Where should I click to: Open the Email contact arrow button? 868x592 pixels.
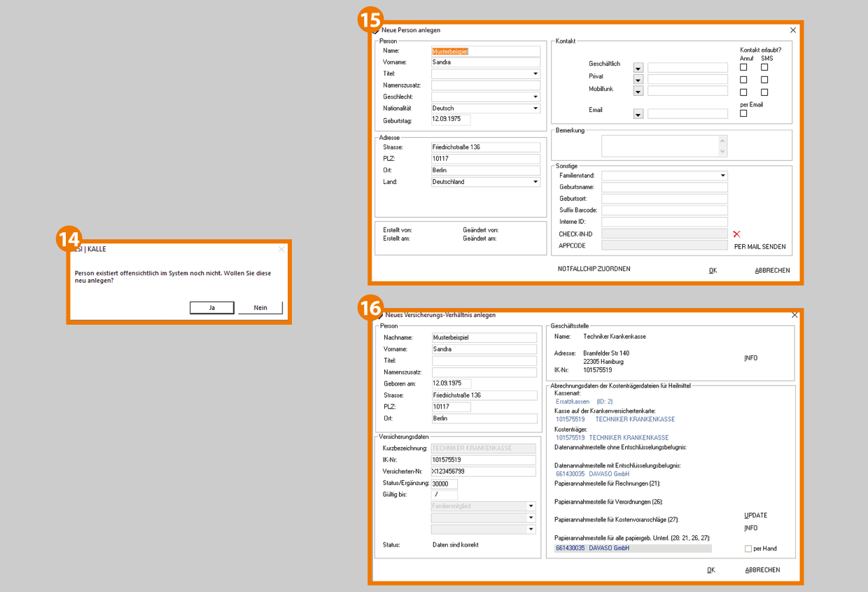point(638,114)
